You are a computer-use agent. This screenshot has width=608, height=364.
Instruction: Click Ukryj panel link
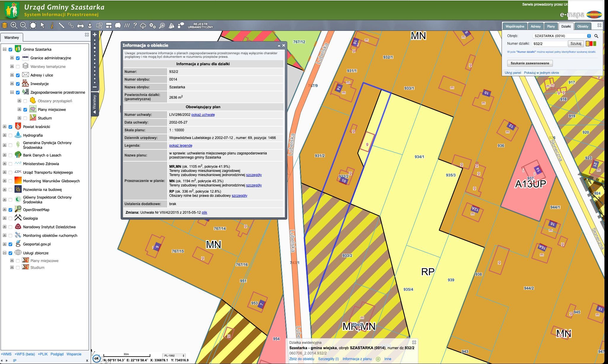pyautogui.click(x=513, y=73)
